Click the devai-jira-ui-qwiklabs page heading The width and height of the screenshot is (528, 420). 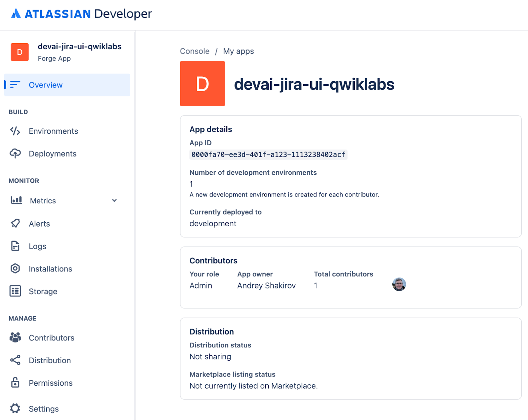coord(314,84)
